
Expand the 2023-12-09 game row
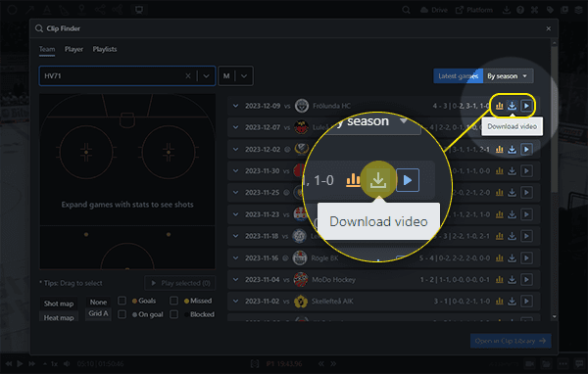click(235, 106)
